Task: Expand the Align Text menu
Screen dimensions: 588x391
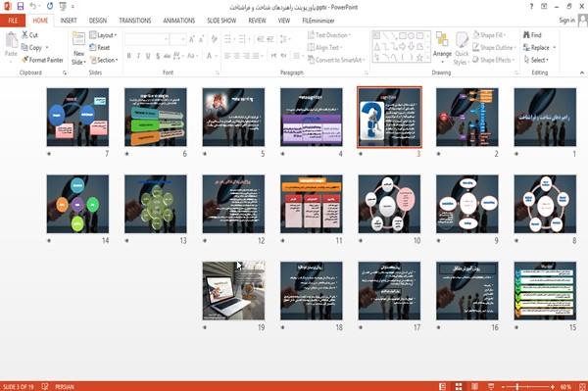Action: pos(324,47)
